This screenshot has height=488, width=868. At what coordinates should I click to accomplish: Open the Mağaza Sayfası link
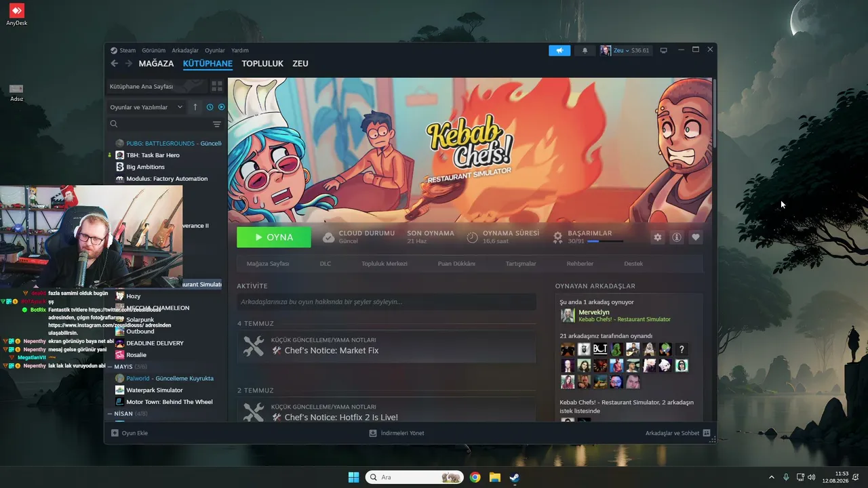pos(268,264)
